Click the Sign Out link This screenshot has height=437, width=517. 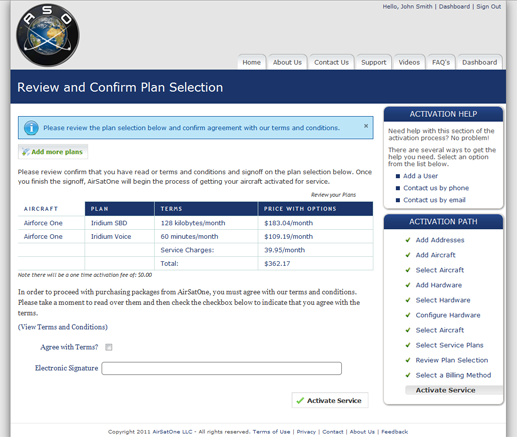(x=489, y=7)
